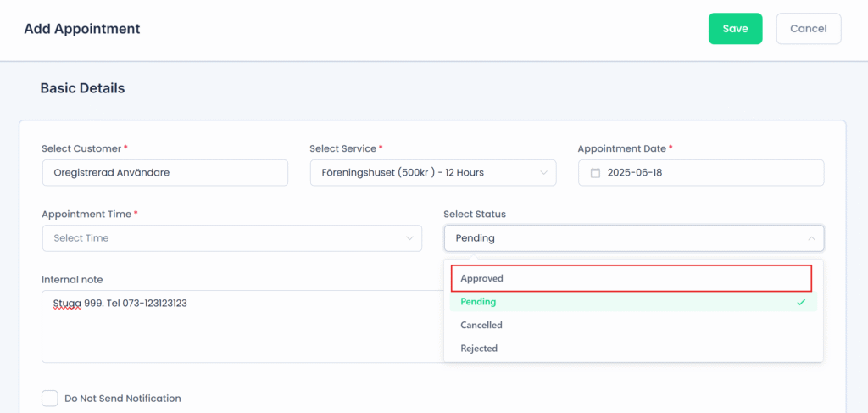This screenshot has height=413, width=868.
Task: Choose Cancelled from status list
Action: [633, 325]
